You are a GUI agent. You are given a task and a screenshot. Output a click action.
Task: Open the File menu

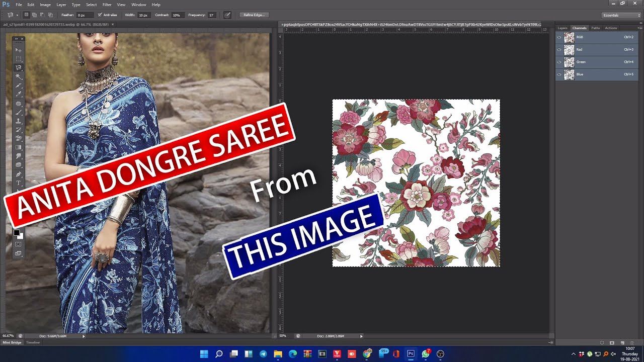[x=19, y=5]
